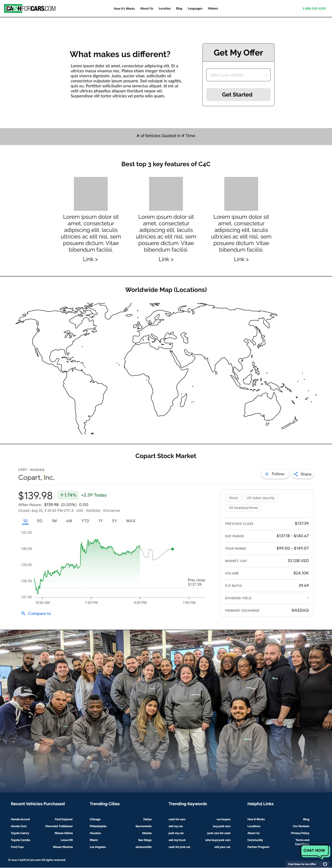
Task: Select the 5Y chart range tab
Action: point(114,521)
